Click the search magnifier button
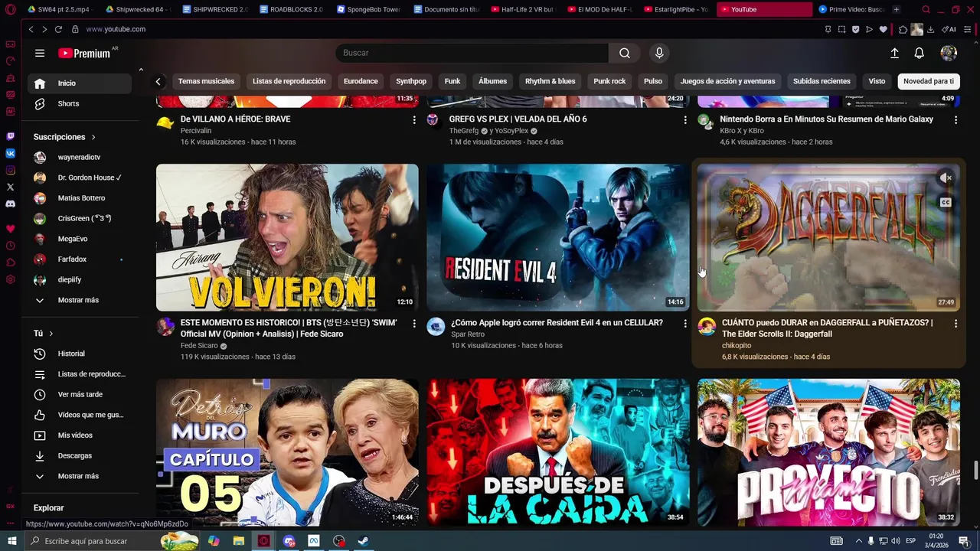The height and width of the screenshot is (551, 980). pos(625,53)
